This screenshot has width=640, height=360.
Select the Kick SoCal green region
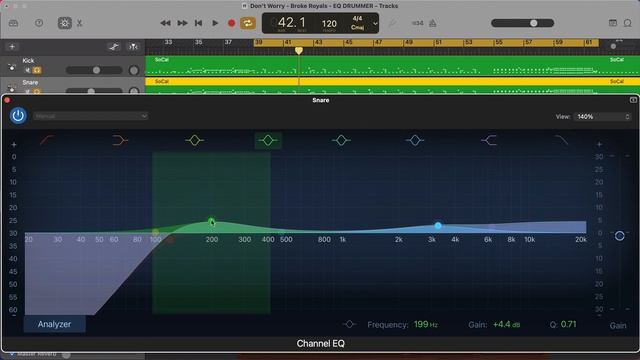pyautogui.click(x=393, y=66)
